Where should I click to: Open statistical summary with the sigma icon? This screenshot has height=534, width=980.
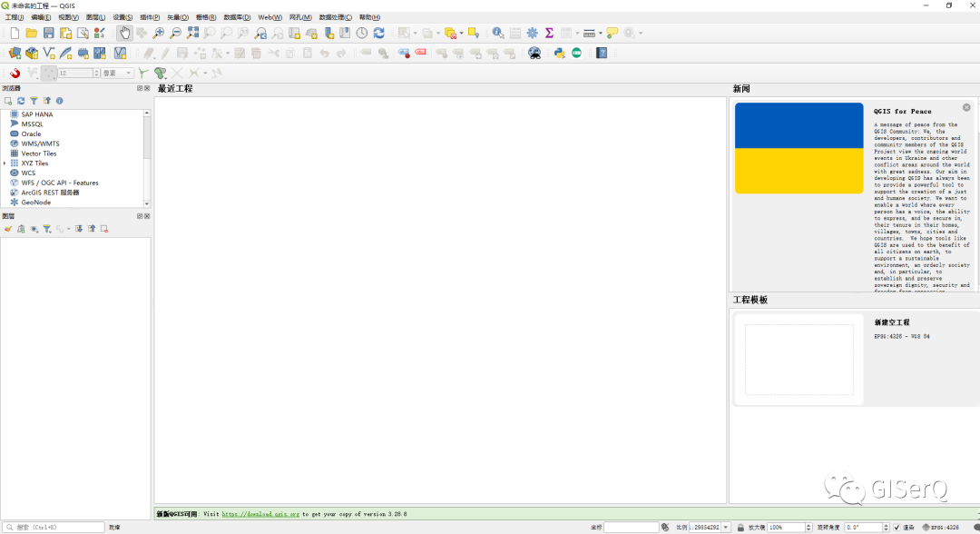[x=549, y=33]
